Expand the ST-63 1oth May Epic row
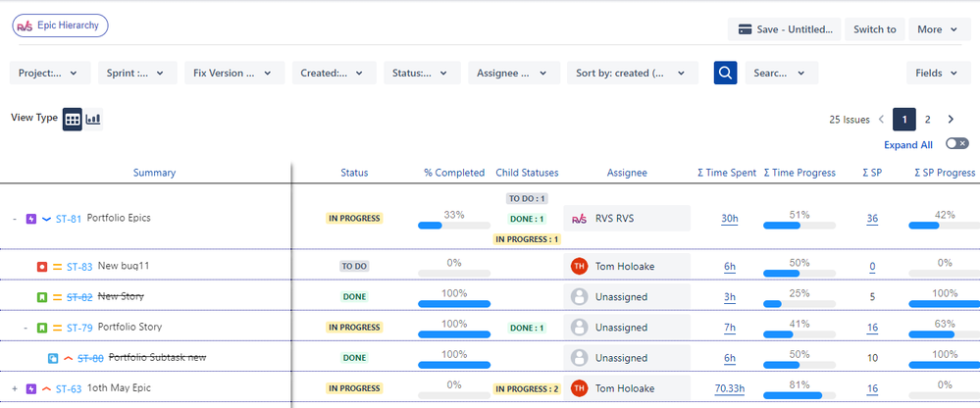Viewport: 980px width, 408px height. pyautogui.click(x=15, y=388)
